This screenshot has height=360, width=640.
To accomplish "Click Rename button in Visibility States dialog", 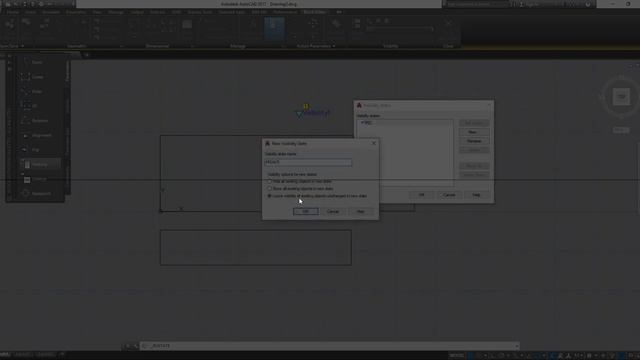I will (x=473, y=141).
